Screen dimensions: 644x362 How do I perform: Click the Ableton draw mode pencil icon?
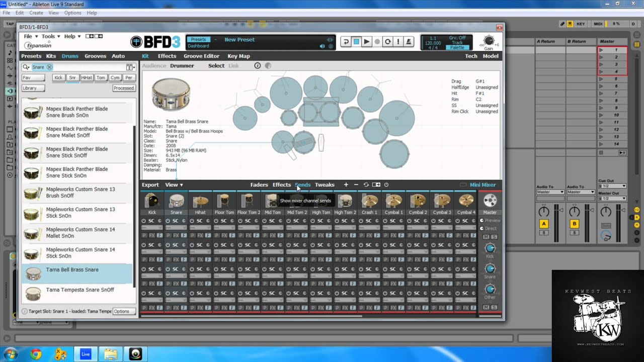point(562,24)
